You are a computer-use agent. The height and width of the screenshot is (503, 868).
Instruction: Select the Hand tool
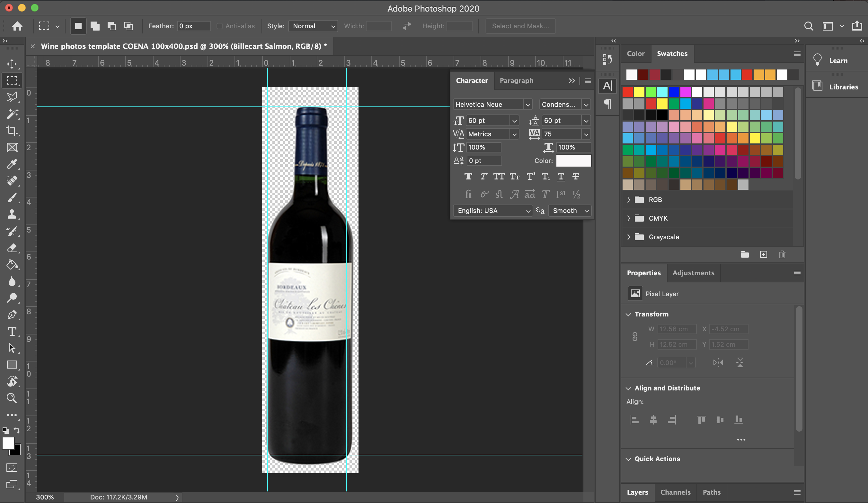12,382
